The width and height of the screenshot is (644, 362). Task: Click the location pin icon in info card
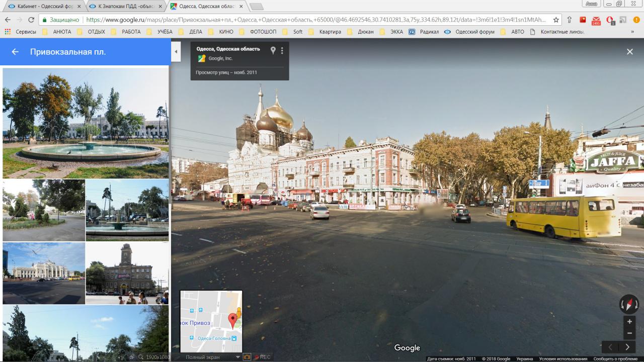(273, 50)
